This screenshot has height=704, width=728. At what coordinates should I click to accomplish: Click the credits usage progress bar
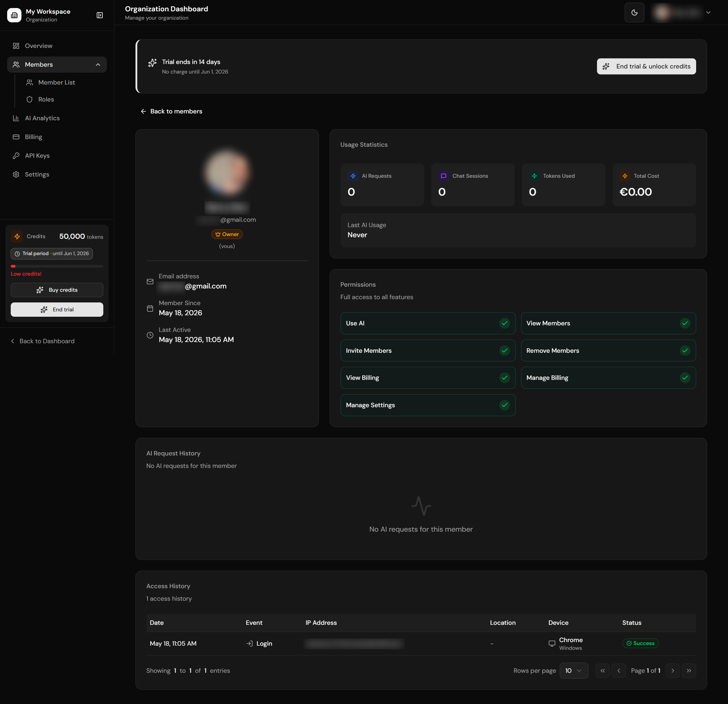[57, 266]
